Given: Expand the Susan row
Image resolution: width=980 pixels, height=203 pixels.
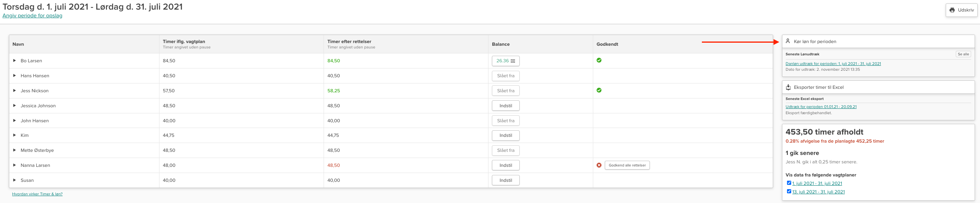Looking at the screenshot, I should [15, 180].
